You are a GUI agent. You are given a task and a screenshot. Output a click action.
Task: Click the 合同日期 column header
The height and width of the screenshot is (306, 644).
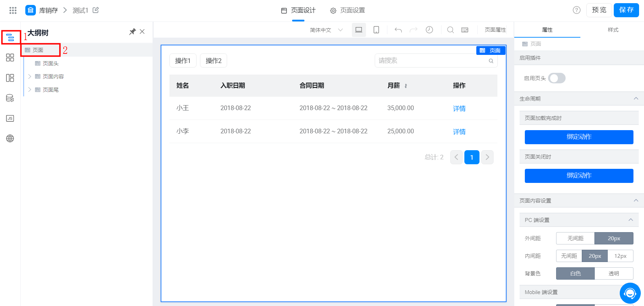click(x=312, y=85)
